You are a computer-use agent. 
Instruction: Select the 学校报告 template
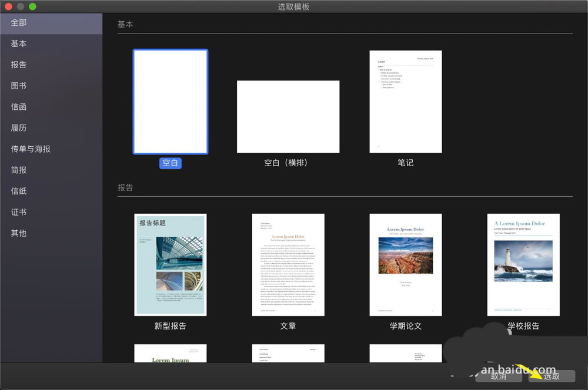click(523, 265)
